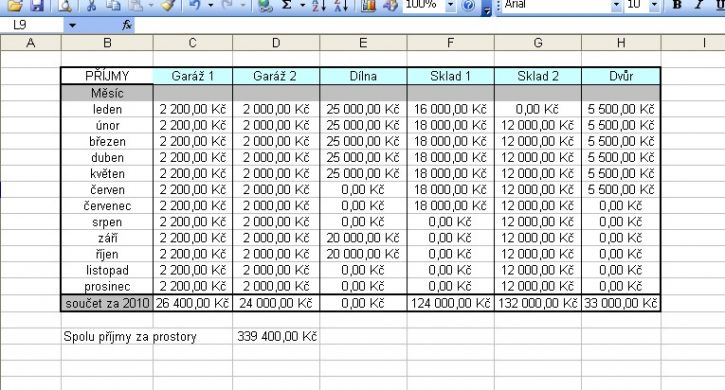The width and height of the screenshot is (725, 390).
Task: Expand the zoom percentage dropdown
Action: pos(450,5)
